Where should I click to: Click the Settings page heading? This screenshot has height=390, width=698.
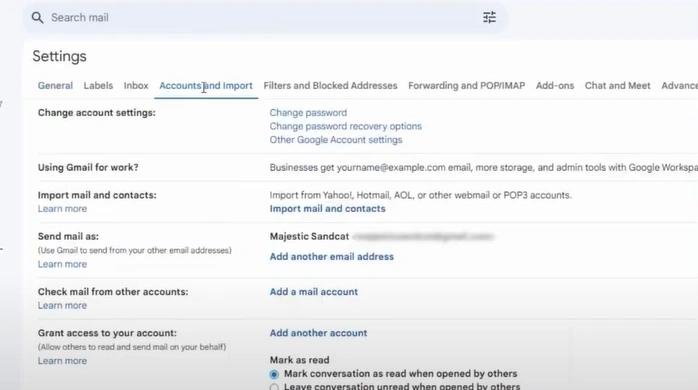(x=60, y=57)
